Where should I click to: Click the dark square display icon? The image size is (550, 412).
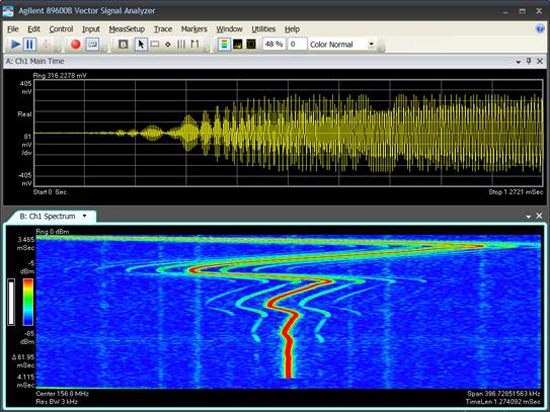(x=251, y=44)
